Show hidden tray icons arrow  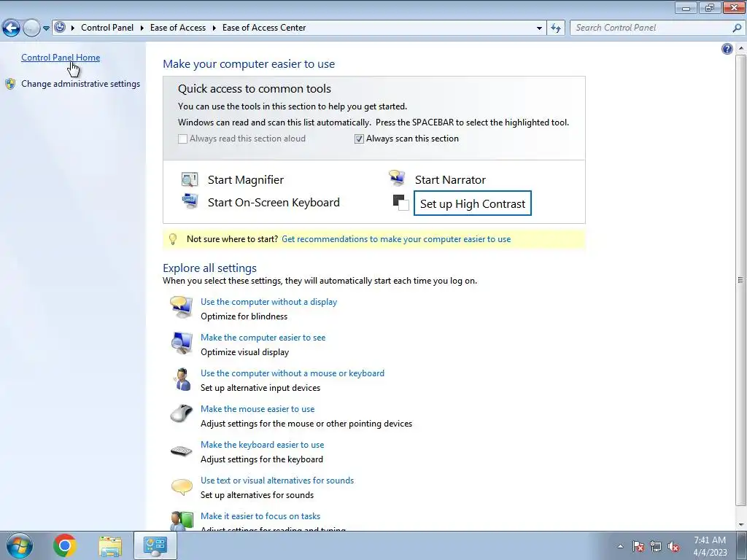(620, 547)
